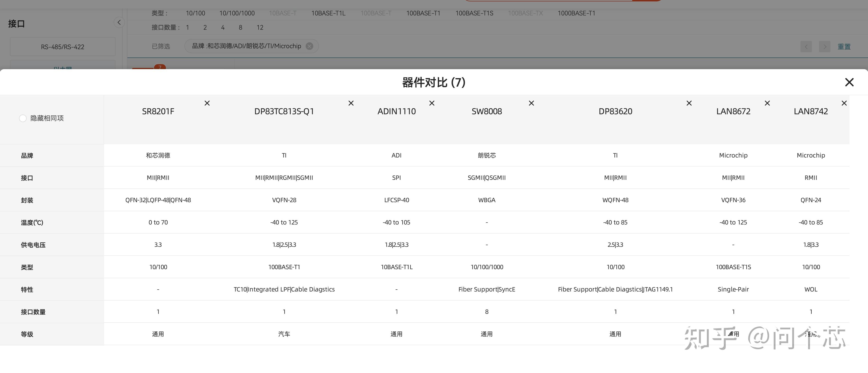868x373 pixels.
Task: Click the 供电电压 row label
Action: (x=33, y=245)
